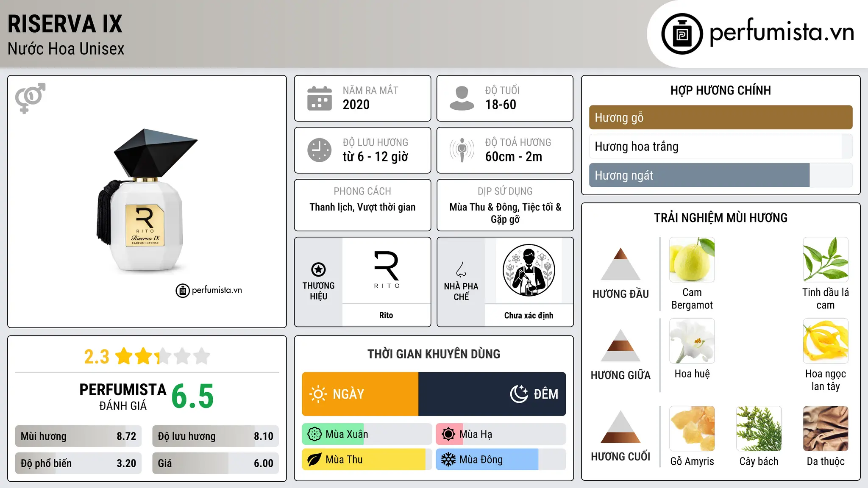Click the launch year 2020 value
Screen dimensions: 868x488
point(356,105)
